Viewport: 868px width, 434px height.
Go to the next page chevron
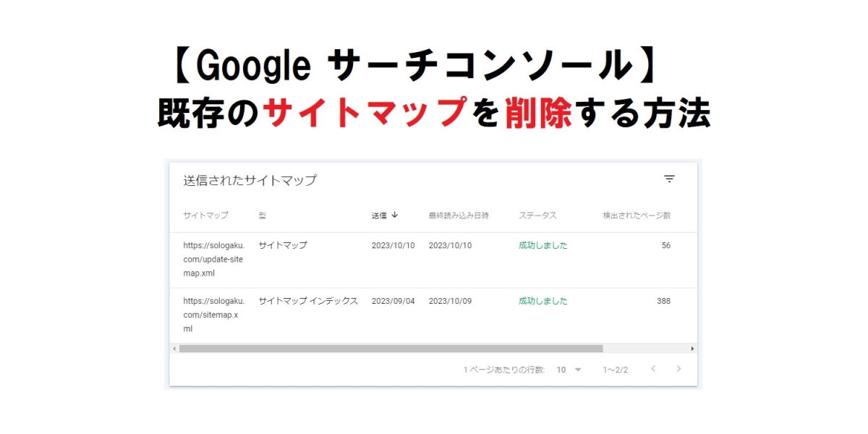pos(678,369)
